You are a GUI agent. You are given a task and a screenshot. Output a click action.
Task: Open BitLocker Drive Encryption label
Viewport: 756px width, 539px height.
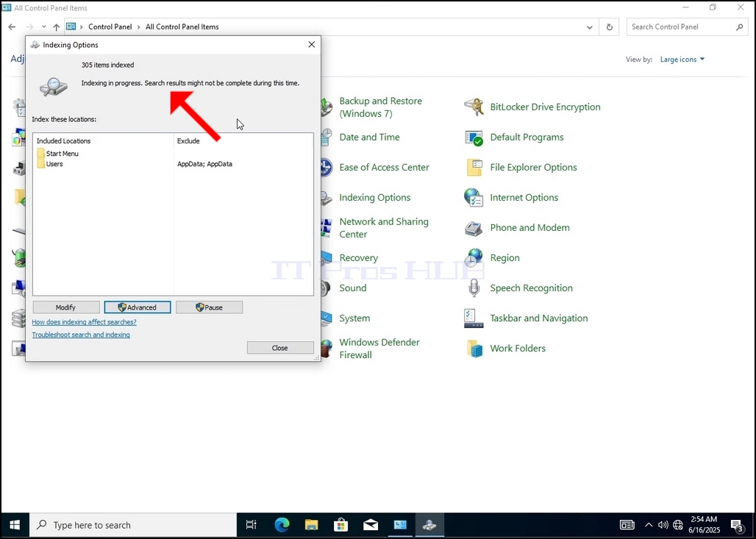[545, 107]
